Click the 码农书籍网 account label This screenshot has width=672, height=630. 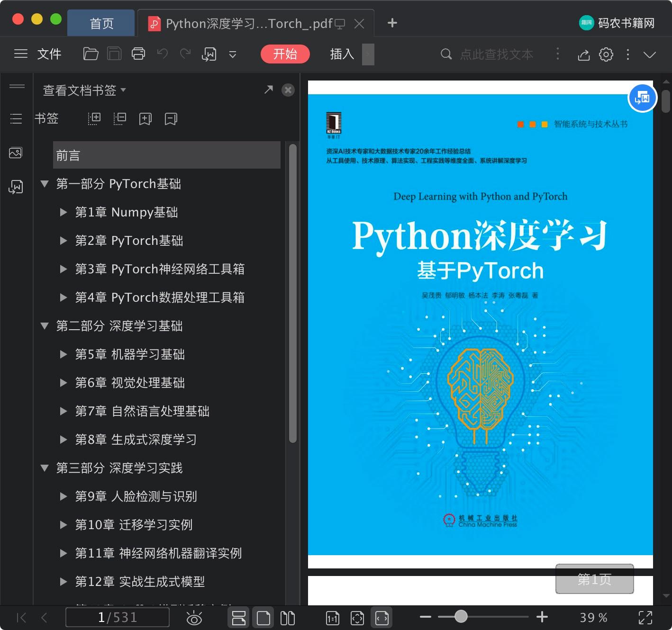[x=617, y=23]
